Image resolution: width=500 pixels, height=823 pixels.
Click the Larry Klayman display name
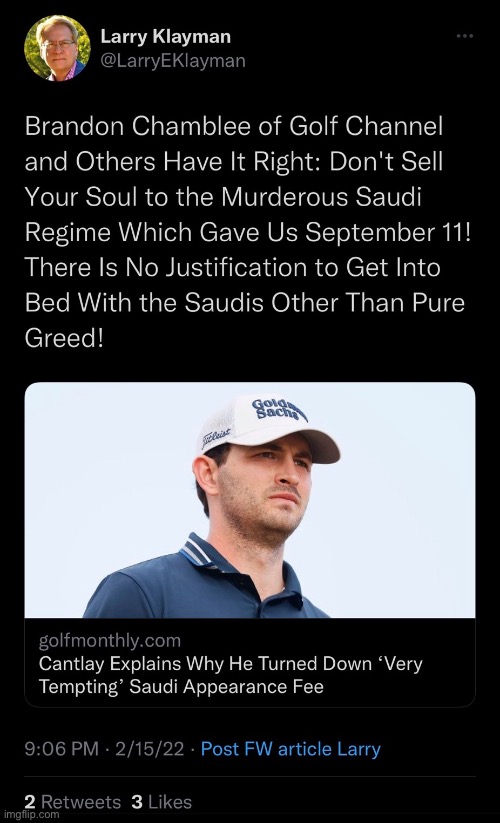pos(166,36)
